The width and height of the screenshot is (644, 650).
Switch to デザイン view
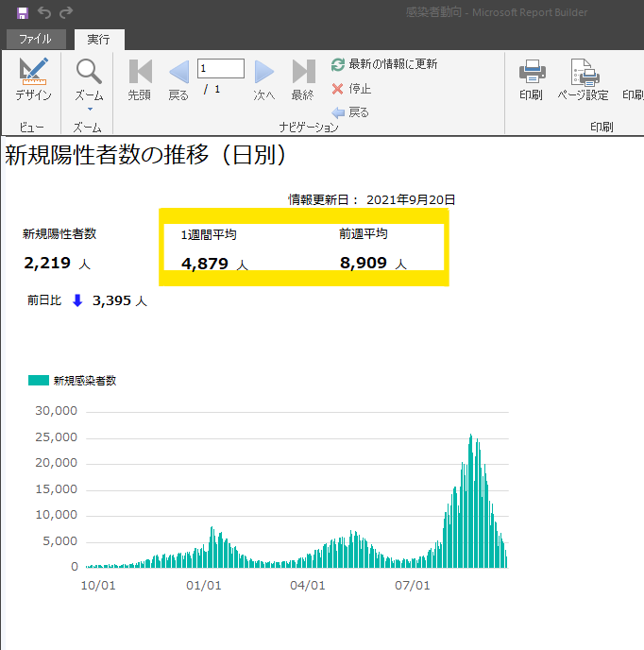pyautogui.click(x=33, y=78)
